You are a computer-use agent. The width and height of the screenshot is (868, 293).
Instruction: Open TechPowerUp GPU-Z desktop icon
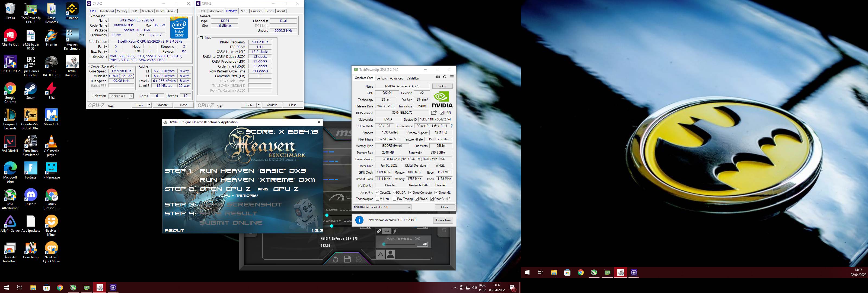pos(31,13)
